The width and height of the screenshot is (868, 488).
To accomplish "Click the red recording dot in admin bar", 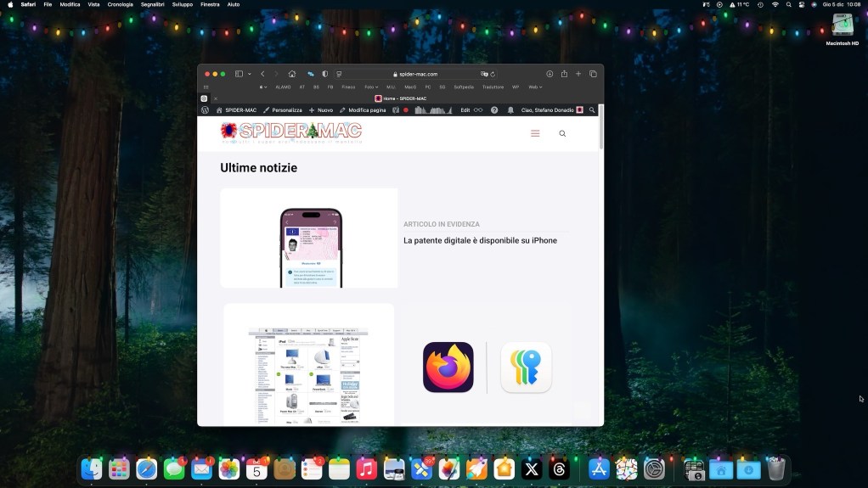I will click(x=406, y=110).
